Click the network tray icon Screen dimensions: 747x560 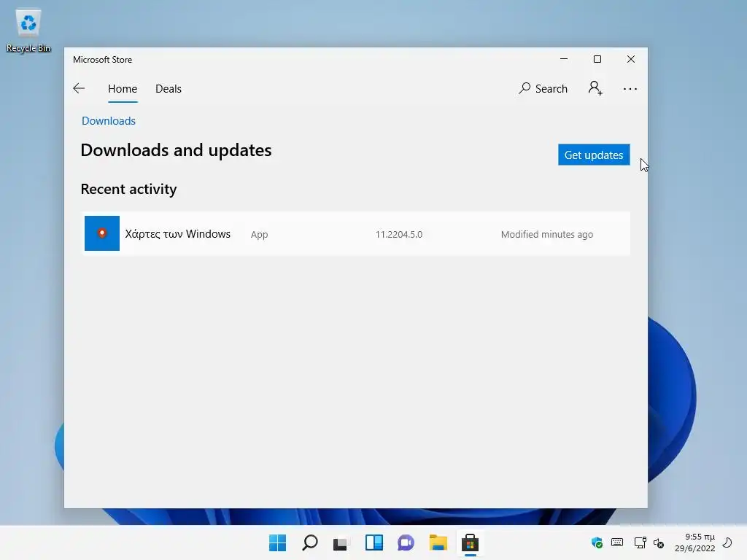tap(640, 542)
